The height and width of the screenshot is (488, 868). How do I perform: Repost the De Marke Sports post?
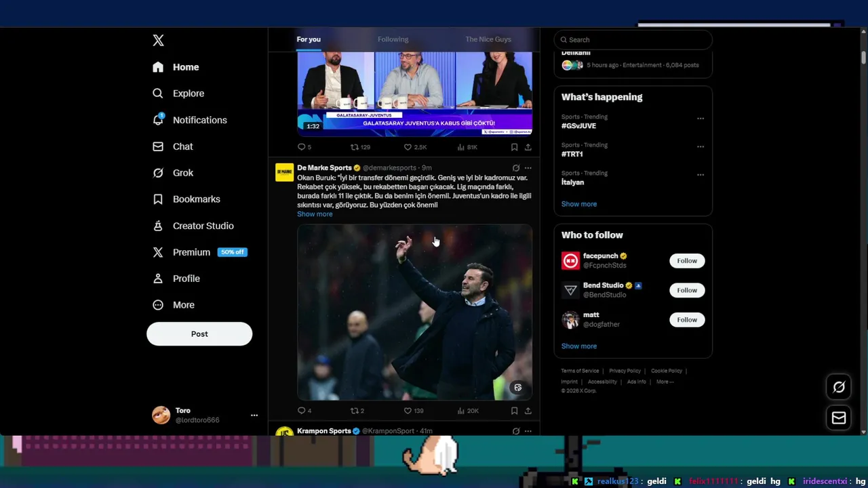coord(357,411)
